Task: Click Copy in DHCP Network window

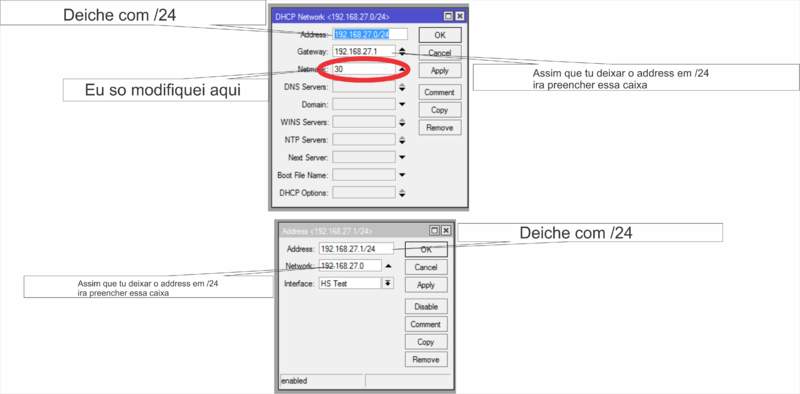Action: (x=440, y=110)
